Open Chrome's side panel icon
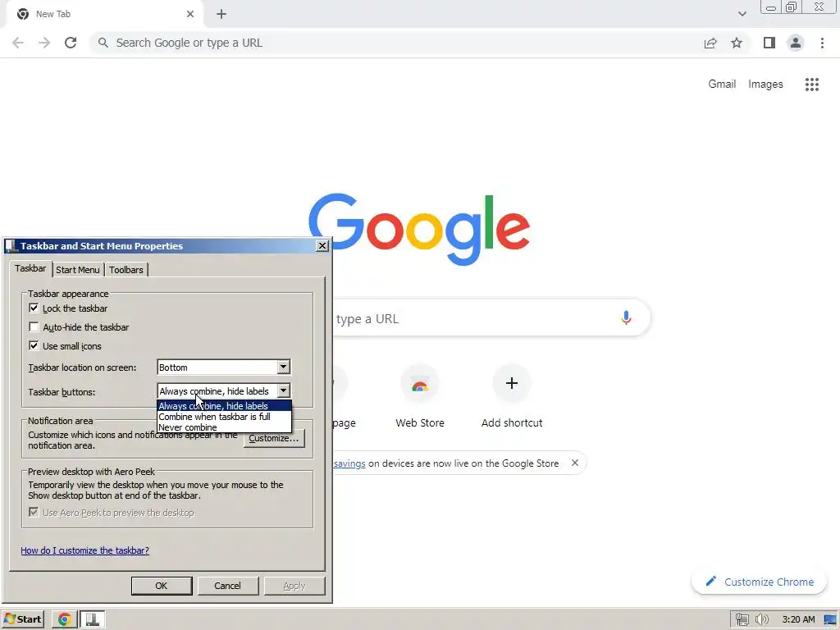840x630 pixels. click(x=769, y=43)
